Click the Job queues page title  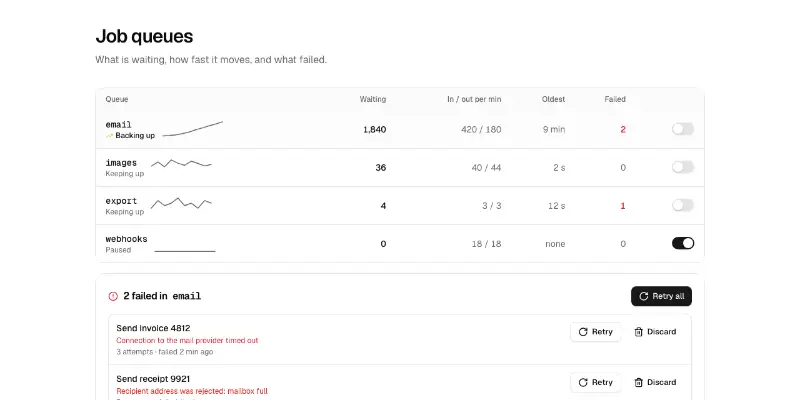tap(144, 36)
